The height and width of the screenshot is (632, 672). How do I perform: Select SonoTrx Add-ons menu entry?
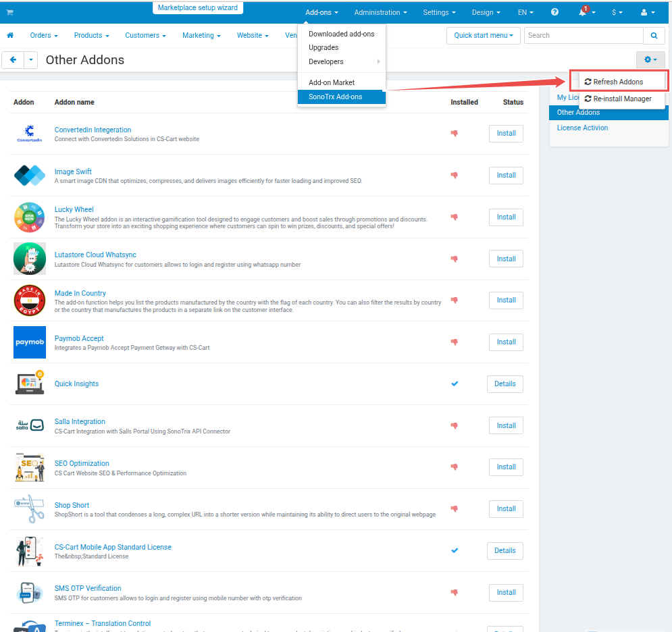(x=335, y=97)
